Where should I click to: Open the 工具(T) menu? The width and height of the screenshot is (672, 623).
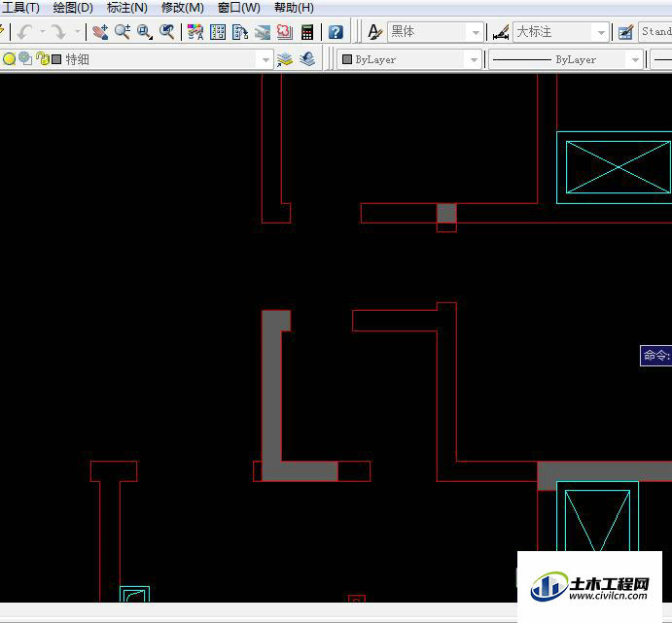coord(20,8)
